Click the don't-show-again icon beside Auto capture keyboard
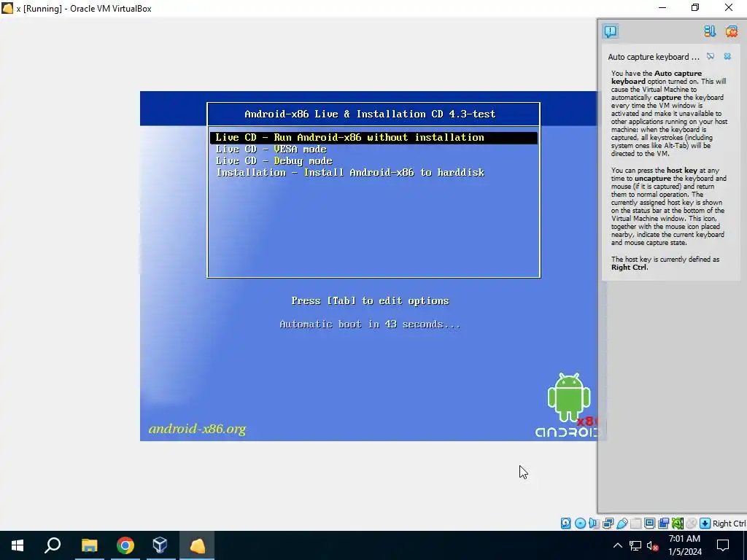 point(711,57)
